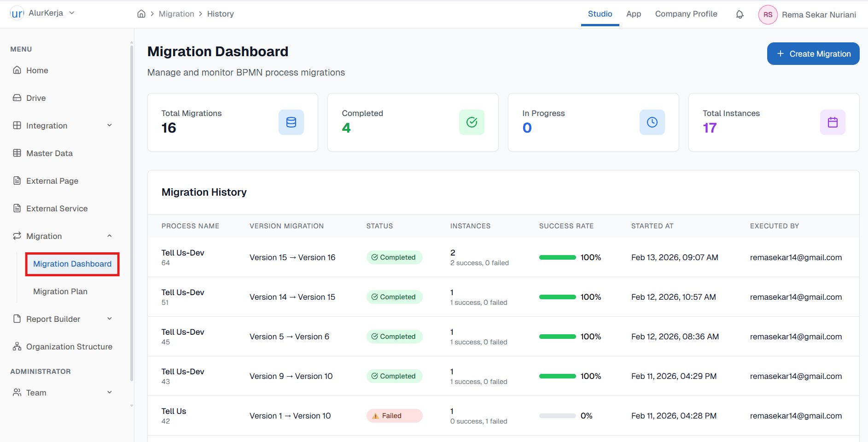This screenshot has height=442, width=868.
Task: Select the Master Data grid icon
Action: (17, 153)
